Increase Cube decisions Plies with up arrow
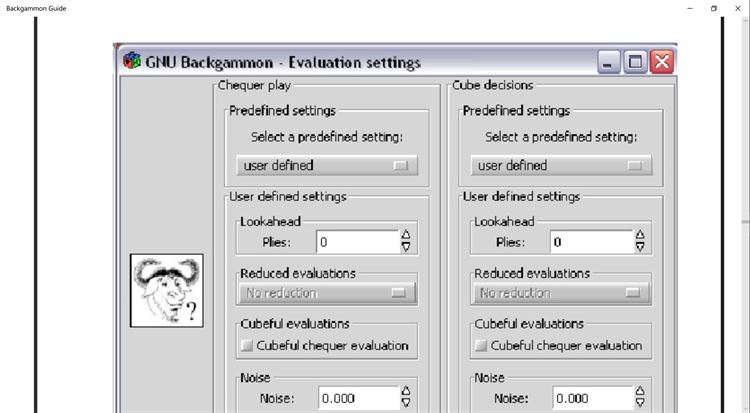Screen dimensions: 750x413 640,235
